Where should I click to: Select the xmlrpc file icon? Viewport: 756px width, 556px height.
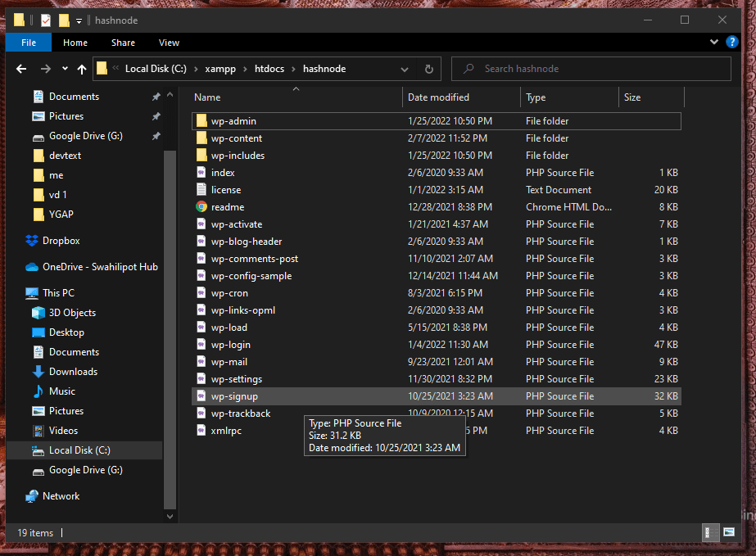coord(201,431)
